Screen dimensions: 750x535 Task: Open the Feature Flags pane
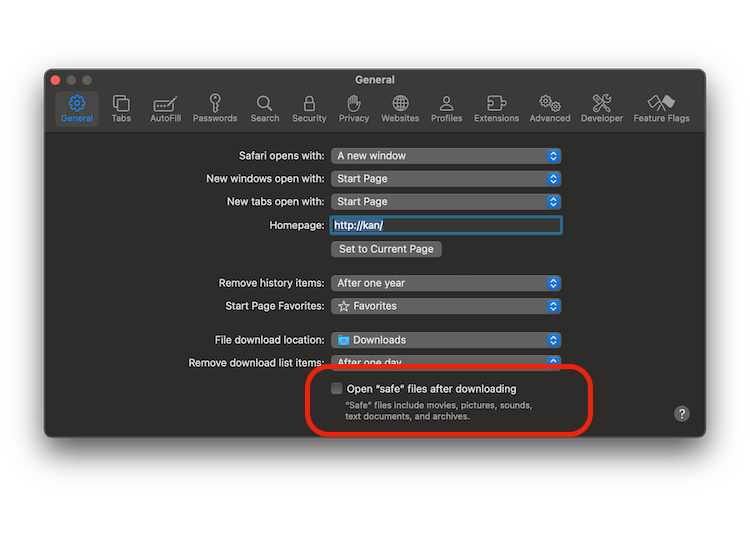(661, 108)
